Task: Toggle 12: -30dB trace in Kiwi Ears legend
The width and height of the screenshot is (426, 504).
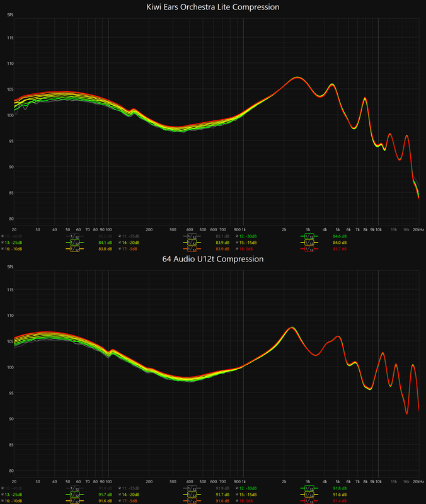Action: point(237,236)
